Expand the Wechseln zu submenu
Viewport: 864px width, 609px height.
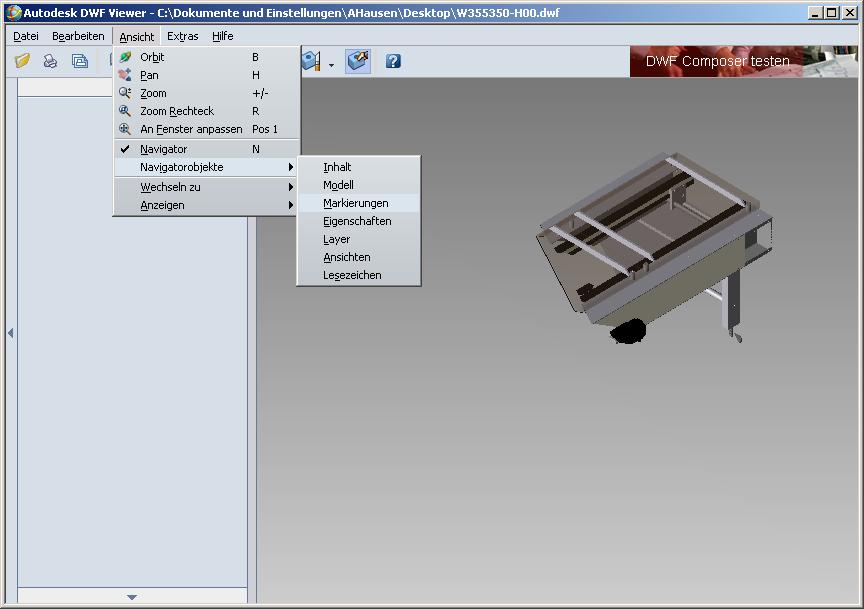point(207,187)
